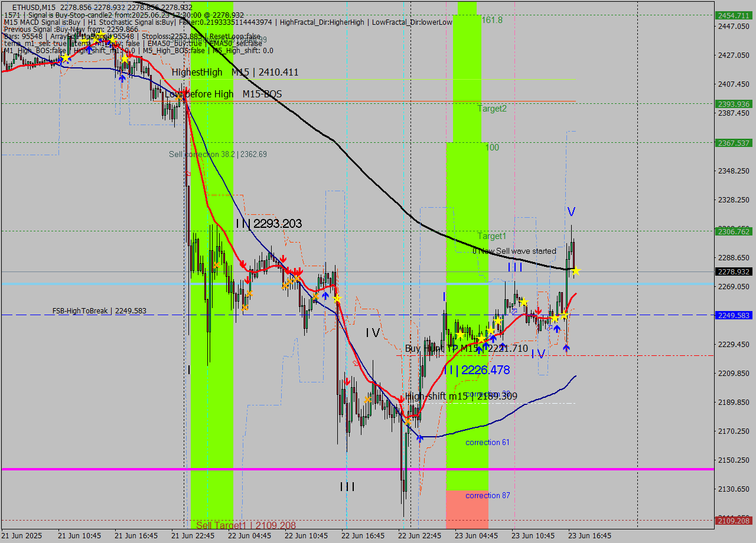Click the correction 87 level text
756x543 pixels.
[487, 495]
